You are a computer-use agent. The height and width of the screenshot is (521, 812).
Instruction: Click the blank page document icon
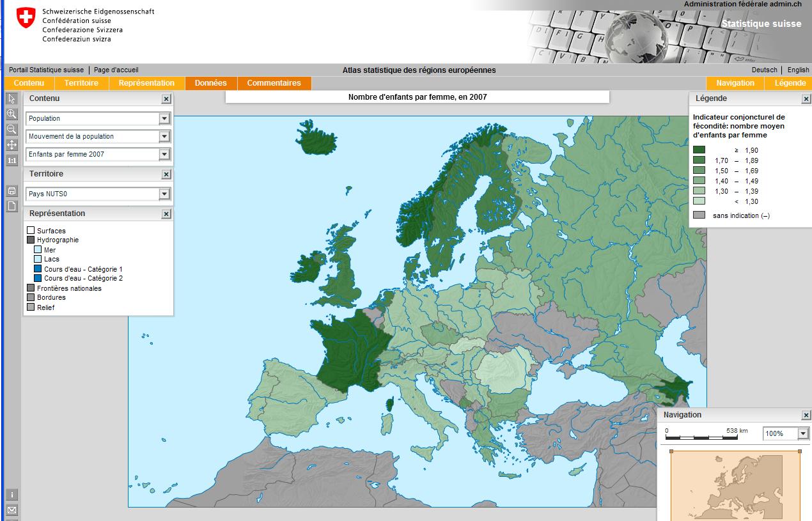tap(12, 206)
